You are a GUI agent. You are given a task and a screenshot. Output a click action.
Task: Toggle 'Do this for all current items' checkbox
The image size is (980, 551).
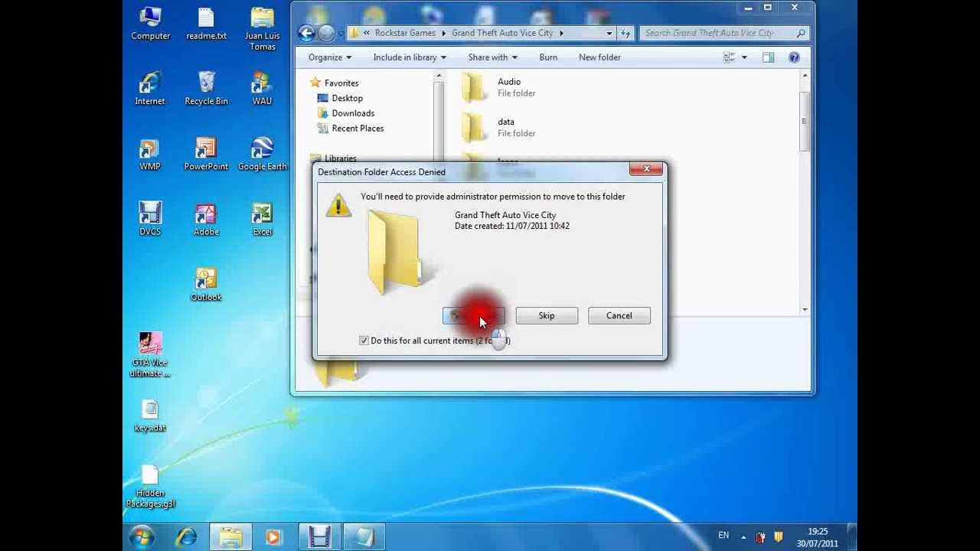tap(364, 341)
